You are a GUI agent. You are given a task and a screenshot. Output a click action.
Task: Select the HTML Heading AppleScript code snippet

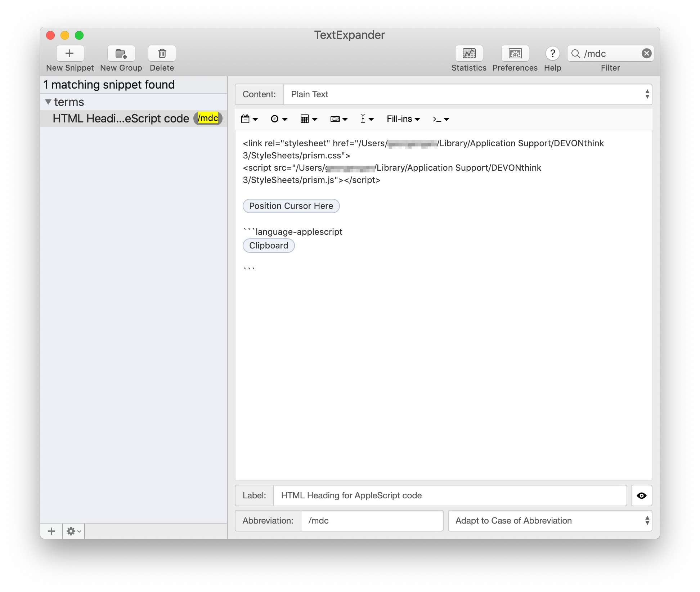click(x=121, y=118)
